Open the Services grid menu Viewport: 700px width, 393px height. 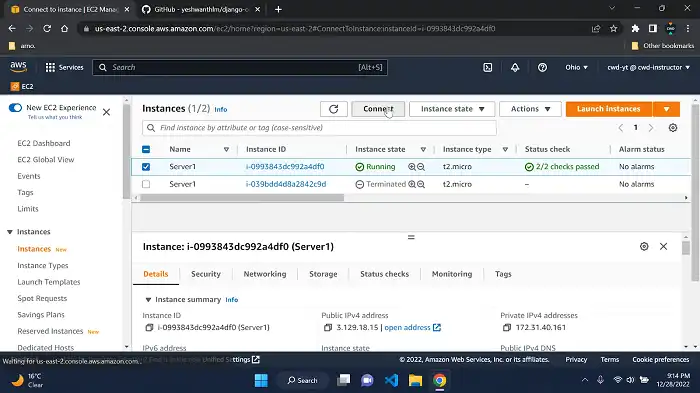click(64, 67)
